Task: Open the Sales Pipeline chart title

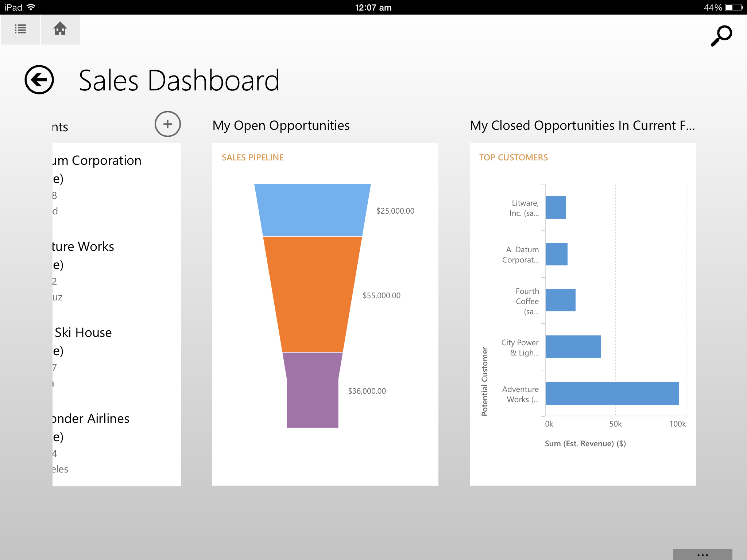Action: (x=252, y=157)
